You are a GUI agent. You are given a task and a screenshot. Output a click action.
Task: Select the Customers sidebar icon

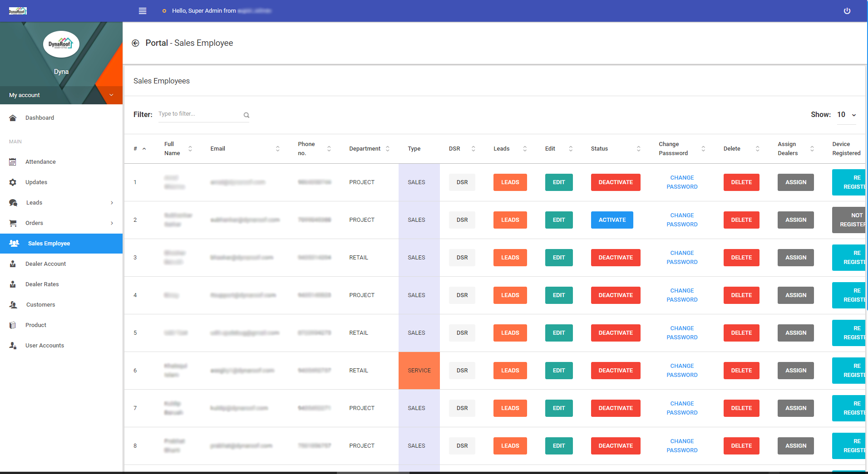pos(13,304)
